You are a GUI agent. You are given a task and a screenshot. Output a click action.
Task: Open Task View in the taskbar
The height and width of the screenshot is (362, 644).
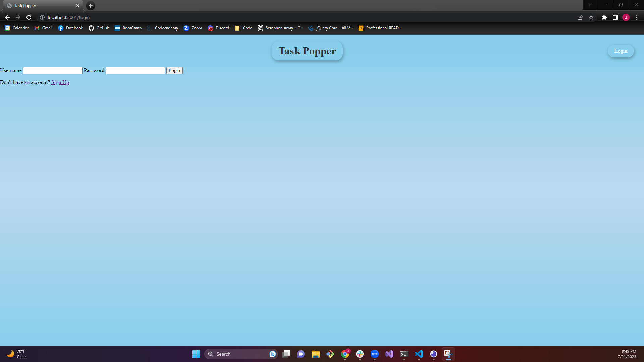(x=286, y=354)
